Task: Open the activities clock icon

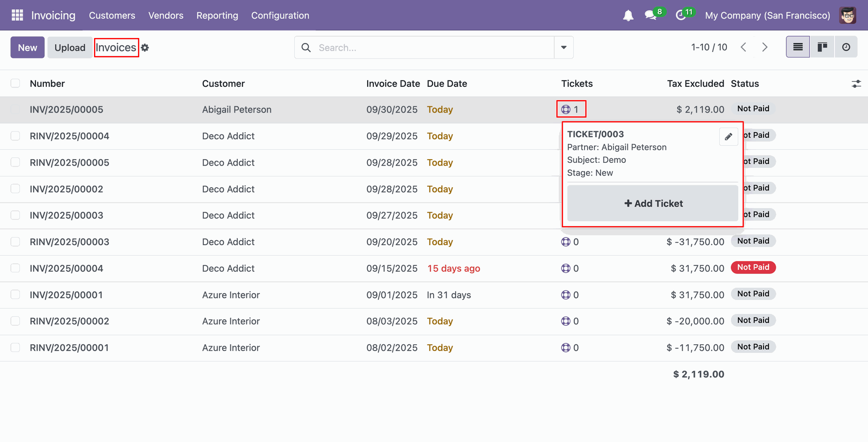Action: pyautogui.click(x=680, y=16)
